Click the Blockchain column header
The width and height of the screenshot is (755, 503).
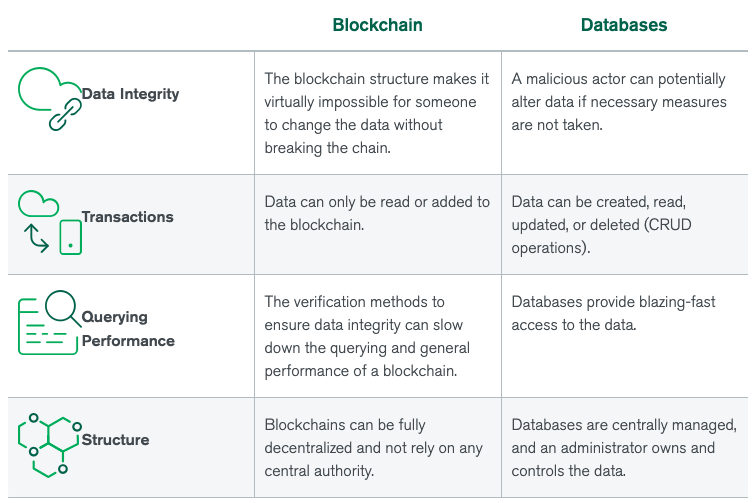[x=378, y=25]
